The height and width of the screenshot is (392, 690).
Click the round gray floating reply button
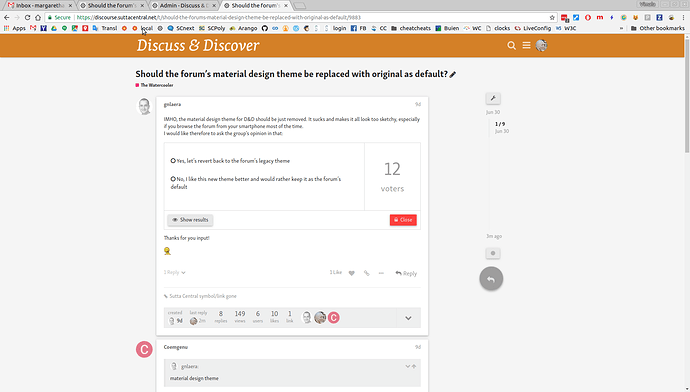(x=491, y=278)
